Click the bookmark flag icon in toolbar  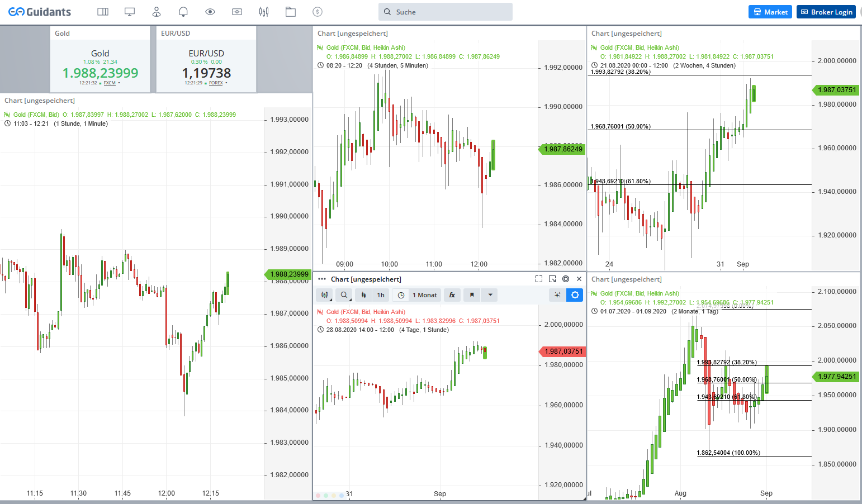click(x=472, y=295)
